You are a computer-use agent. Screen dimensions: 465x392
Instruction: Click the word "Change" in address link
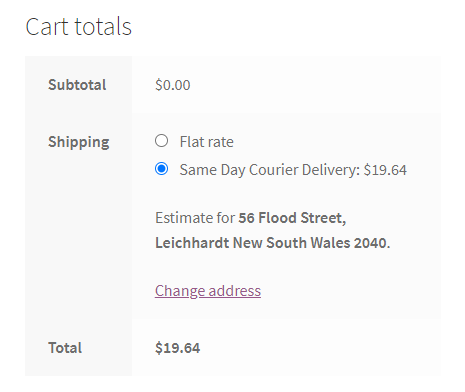pyautogui.click(x=180, y=291)
